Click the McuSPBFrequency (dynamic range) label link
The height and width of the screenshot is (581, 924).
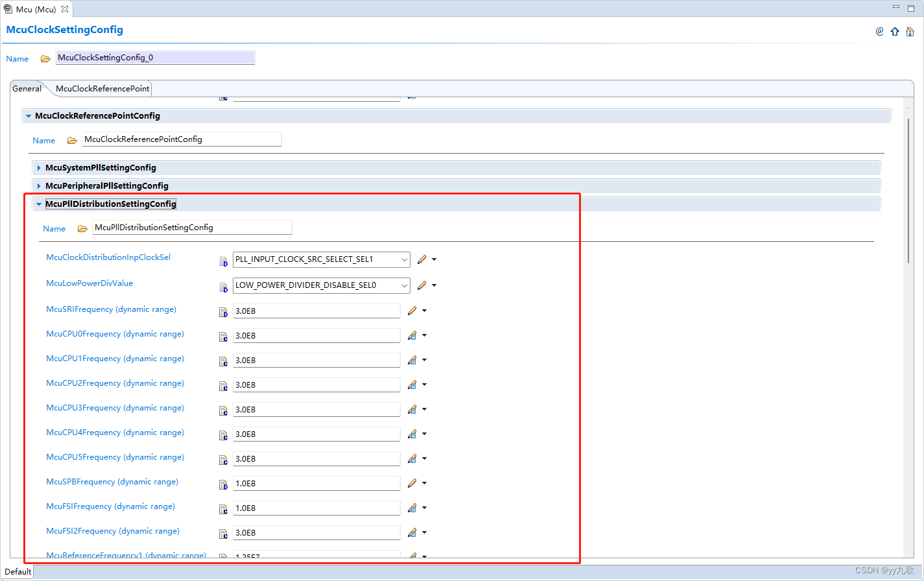[112, 482]
